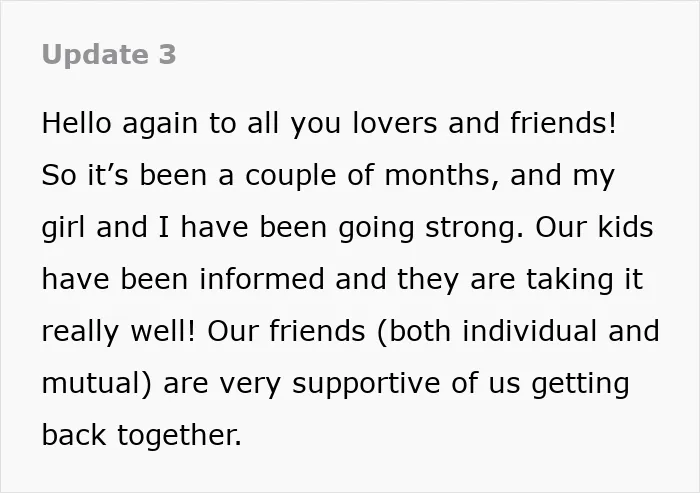Click the phrase 'going strong.'

[x=431, y=228]
